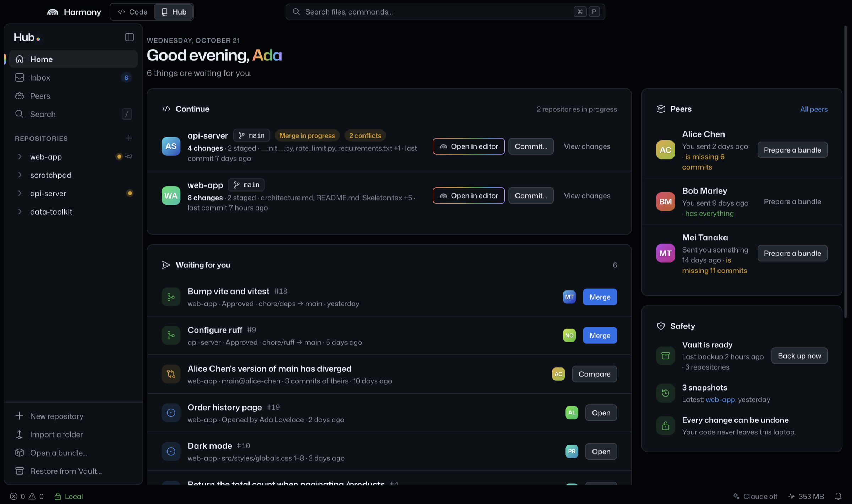Open the notifications bell icon
The height and width of the screenshot is (504, 852).
(838, 496)
